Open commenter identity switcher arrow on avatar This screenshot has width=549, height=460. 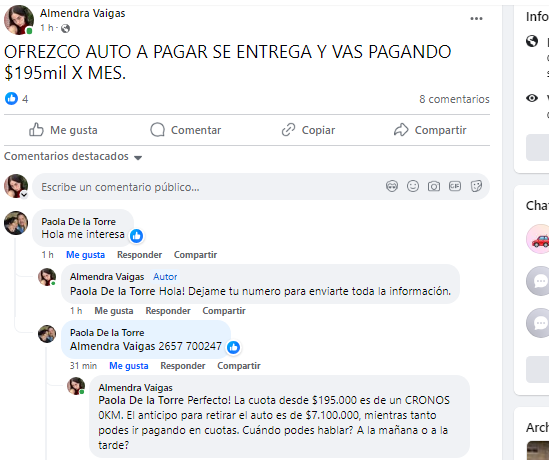24,194
